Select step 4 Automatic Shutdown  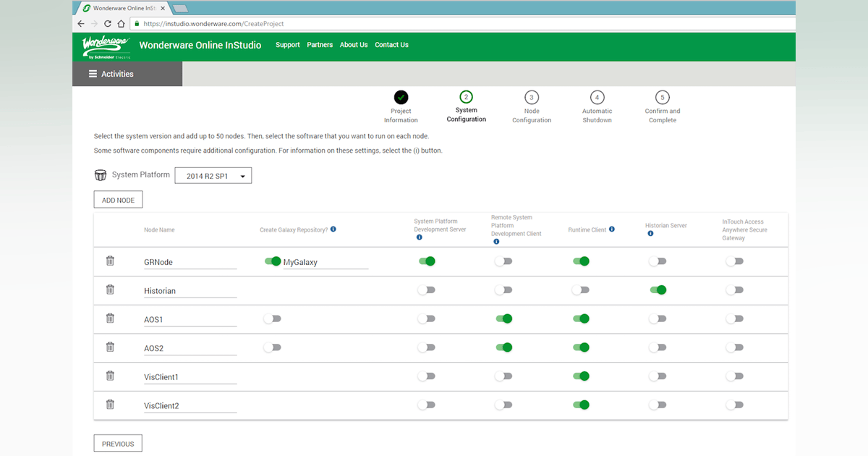(x=597, y=97)
